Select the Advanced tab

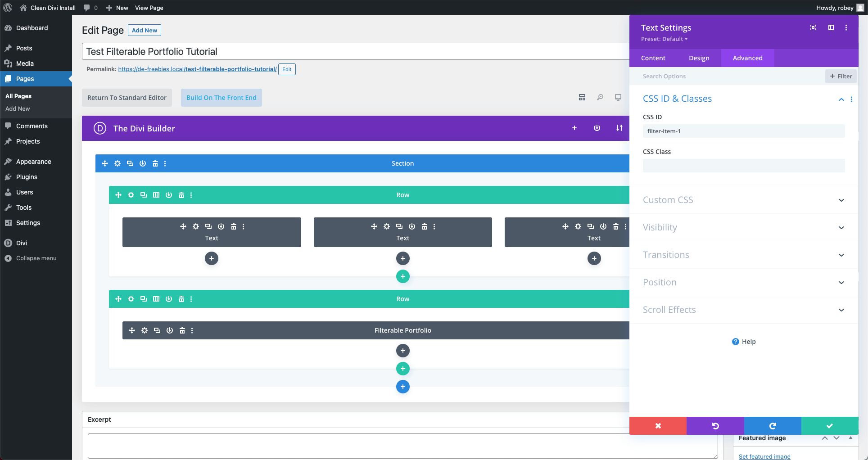click(x=748, y=58)
